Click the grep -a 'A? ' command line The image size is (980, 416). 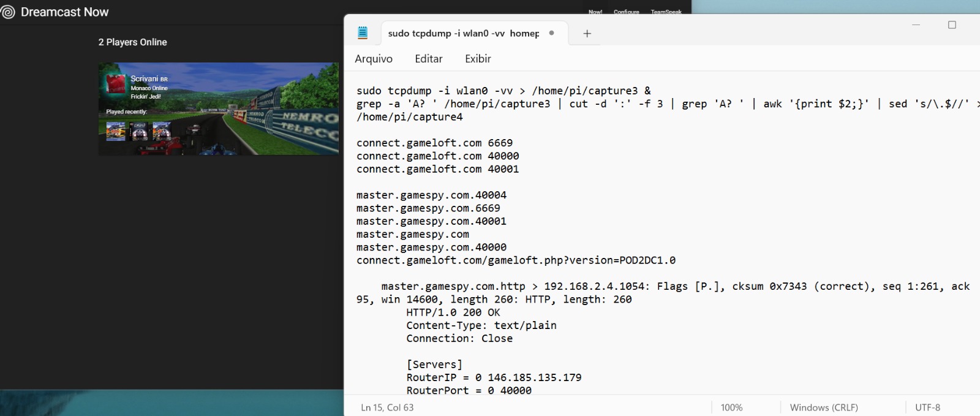668,104
